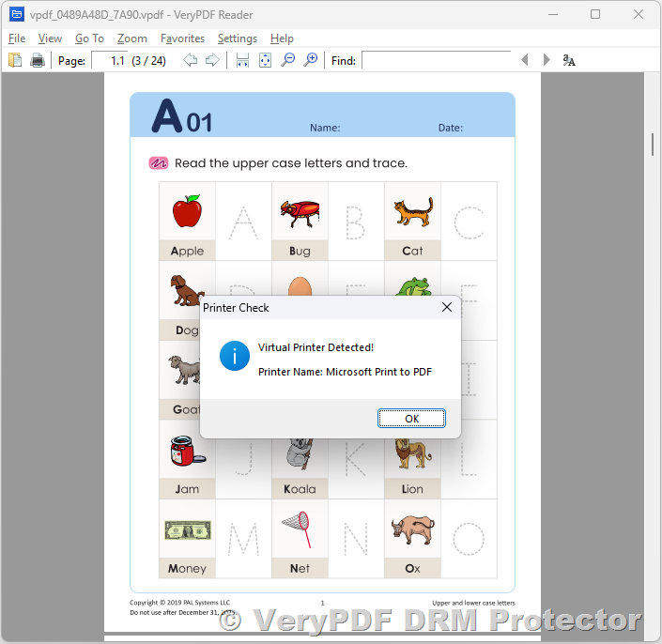Viewport: 662px width, 644px height.
Task: Toggle match case search option icon
Action: (569, 60)
